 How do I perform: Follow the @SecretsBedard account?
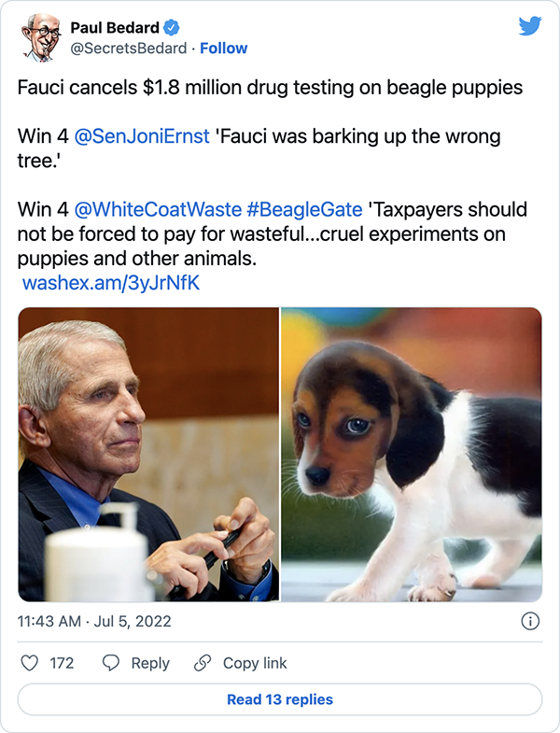(x=224, y=48)
